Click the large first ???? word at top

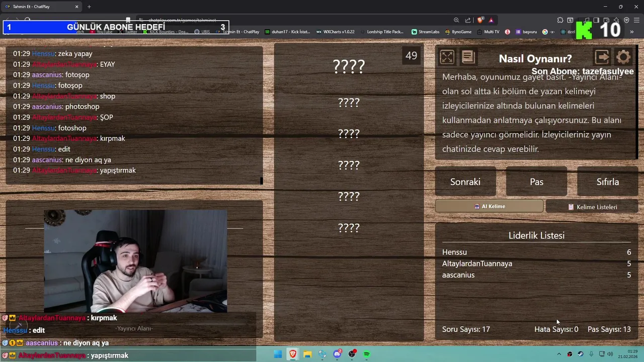pyautogui.click(x=349, y=66)
